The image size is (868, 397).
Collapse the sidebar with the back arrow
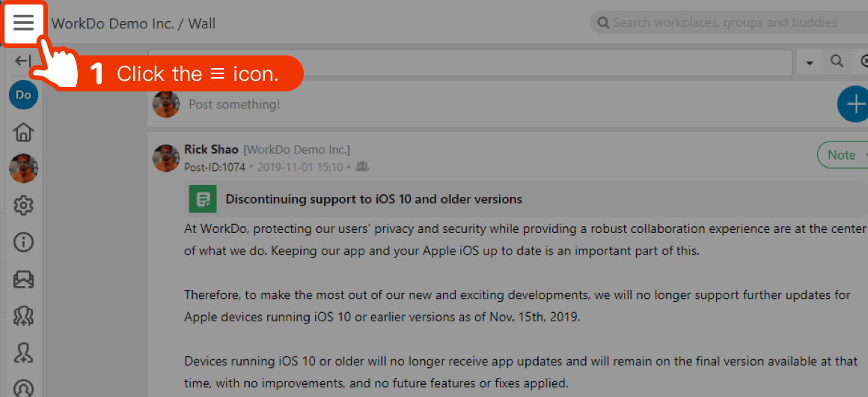(x=22, y=61)
